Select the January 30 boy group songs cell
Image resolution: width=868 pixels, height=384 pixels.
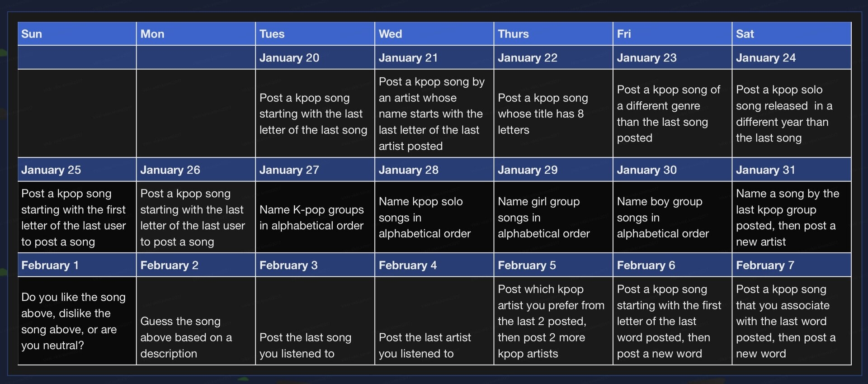click(x=672, y=217)
